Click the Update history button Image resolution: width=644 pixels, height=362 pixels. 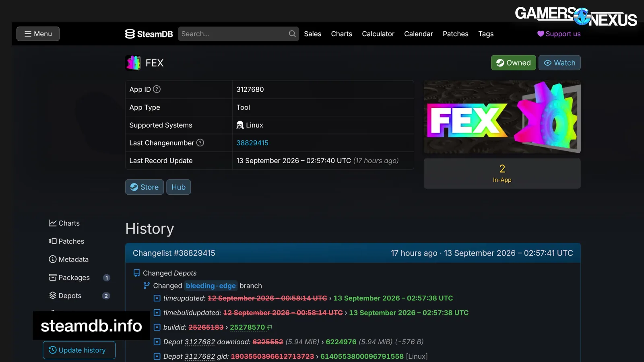click(79, 350)
